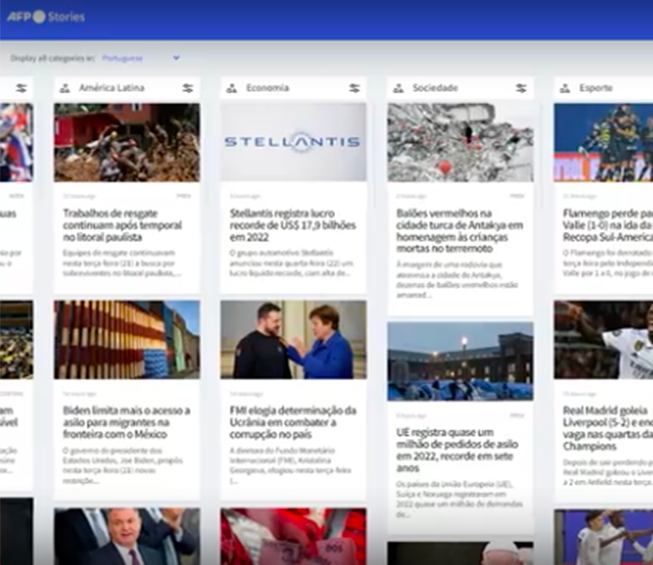Click the Sociedade category hierarchy icon
The width and height of the screenshot is (653, 565).
tap(398, 88)
